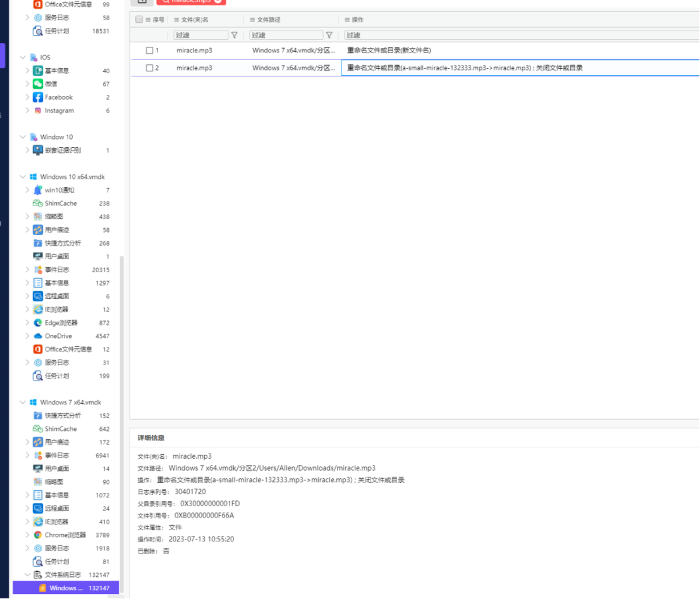
Task: Click the win10通知 bell icon
Action: click(x=38, y=190)
